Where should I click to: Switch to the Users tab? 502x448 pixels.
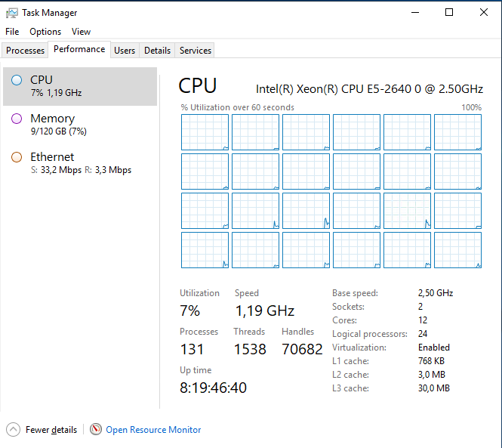[125, 51]
